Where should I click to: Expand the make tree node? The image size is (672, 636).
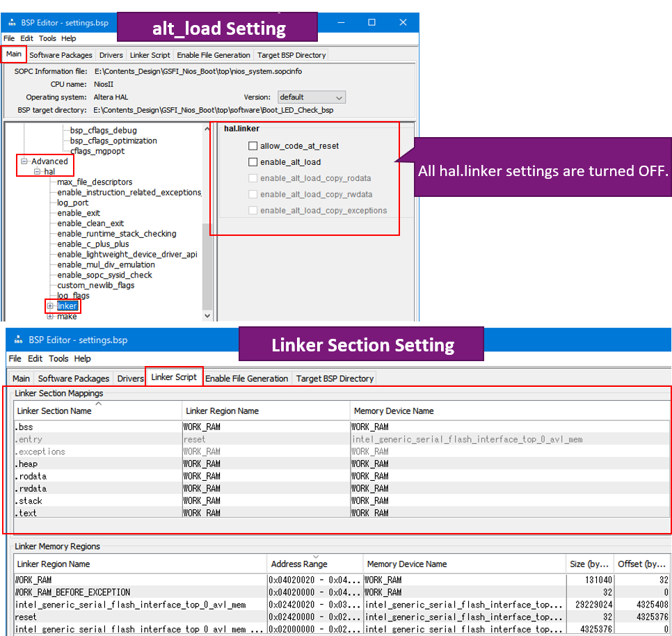[x=50, y=317]
